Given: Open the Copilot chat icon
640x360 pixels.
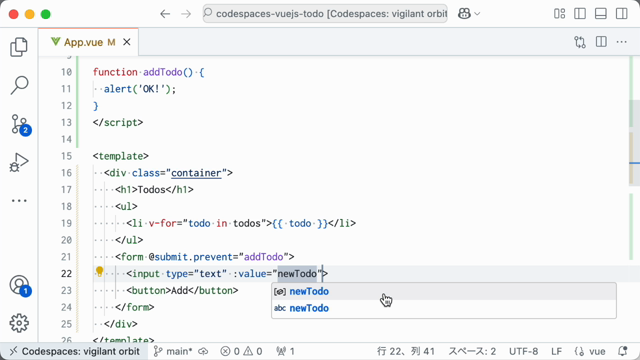Looking at the screenshot, I should [x=464, y=14].
